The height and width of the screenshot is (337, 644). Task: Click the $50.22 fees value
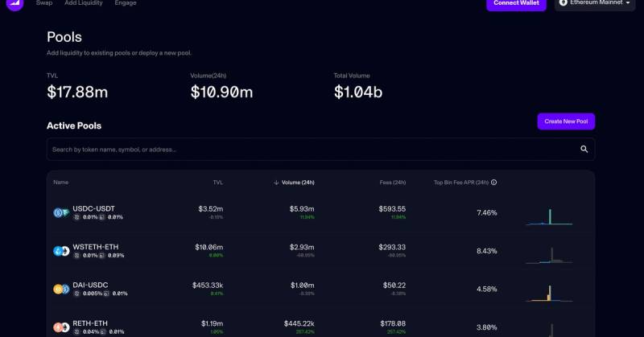click(394, 286)
